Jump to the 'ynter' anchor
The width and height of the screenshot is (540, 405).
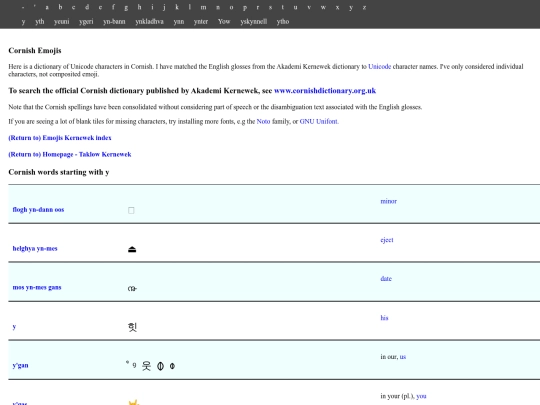click(200, 21)
